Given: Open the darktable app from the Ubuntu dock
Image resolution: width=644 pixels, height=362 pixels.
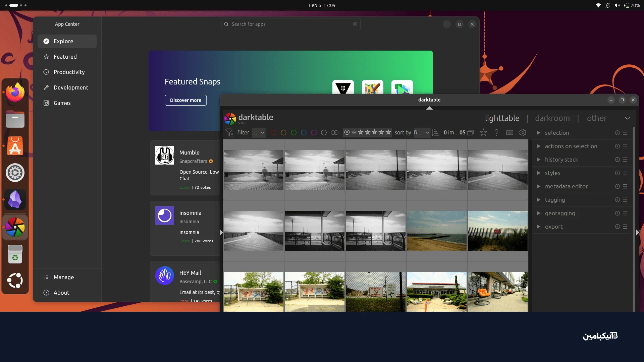Looking at the screenshot, I should (x=15, y=227).
